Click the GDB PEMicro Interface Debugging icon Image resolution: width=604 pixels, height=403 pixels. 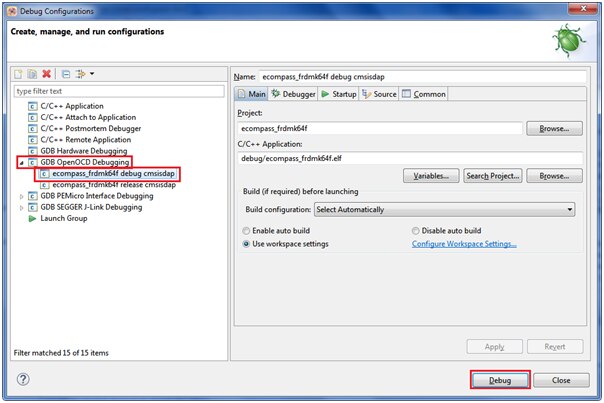click(x=33, y=196)
